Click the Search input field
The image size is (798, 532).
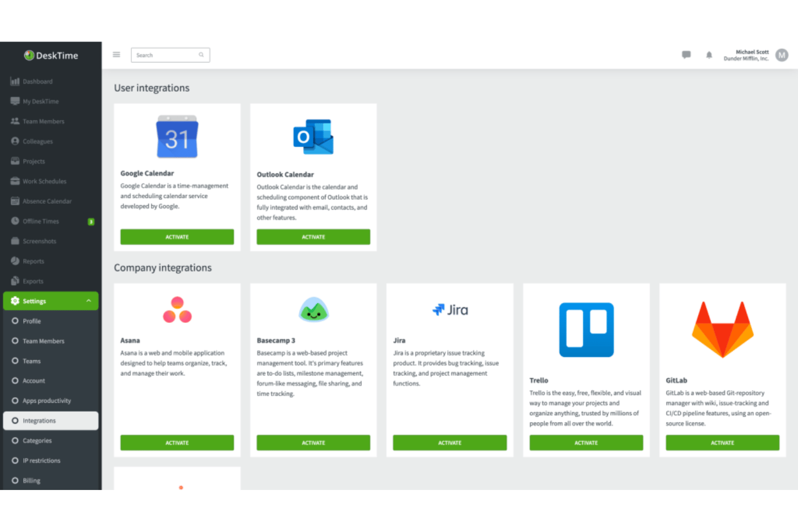170,55
